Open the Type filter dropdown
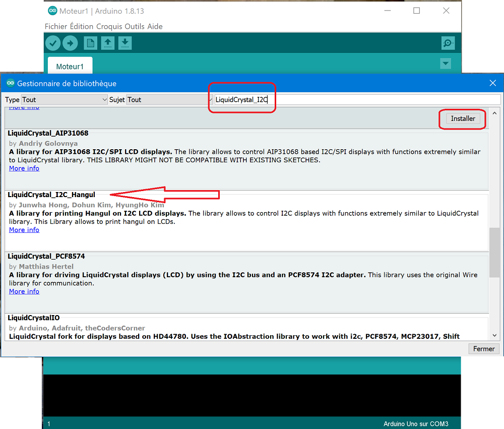The width and height of the screenshot is (504, 429). click(x=65, y=100)
